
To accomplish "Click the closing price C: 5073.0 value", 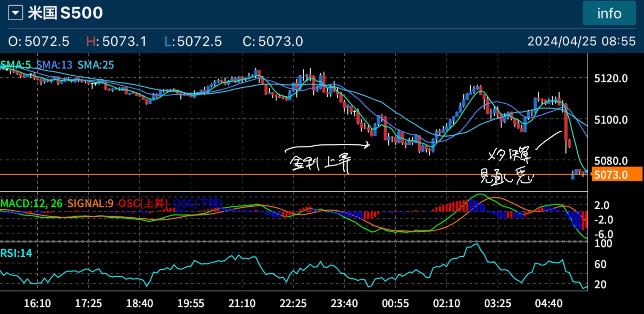I will click(x=273, y=41).
